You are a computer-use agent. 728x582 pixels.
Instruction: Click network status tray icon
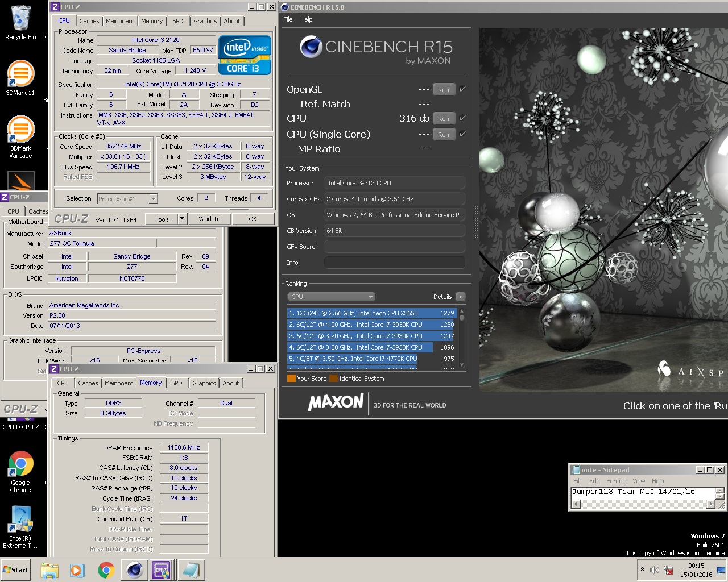[669, 570]
